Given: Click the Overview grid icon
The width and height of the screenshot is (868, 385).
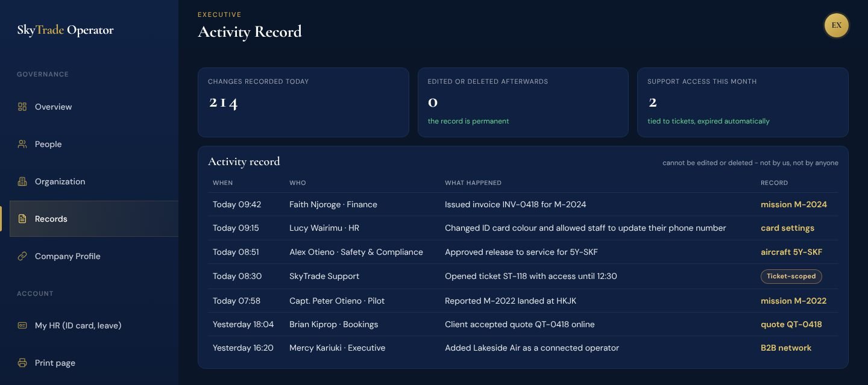Looking at the screenshot, I should click(x=22, y=107).
